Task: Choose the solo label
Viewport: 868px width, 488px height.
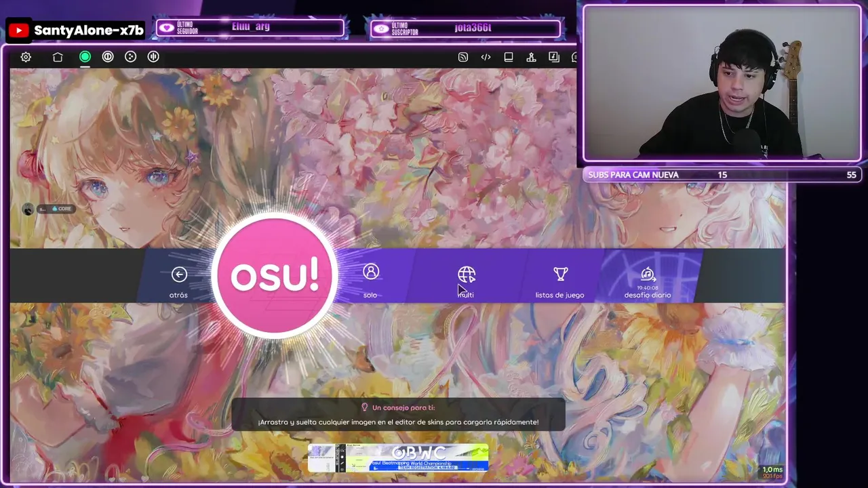Action: click(x=370, y=295)
